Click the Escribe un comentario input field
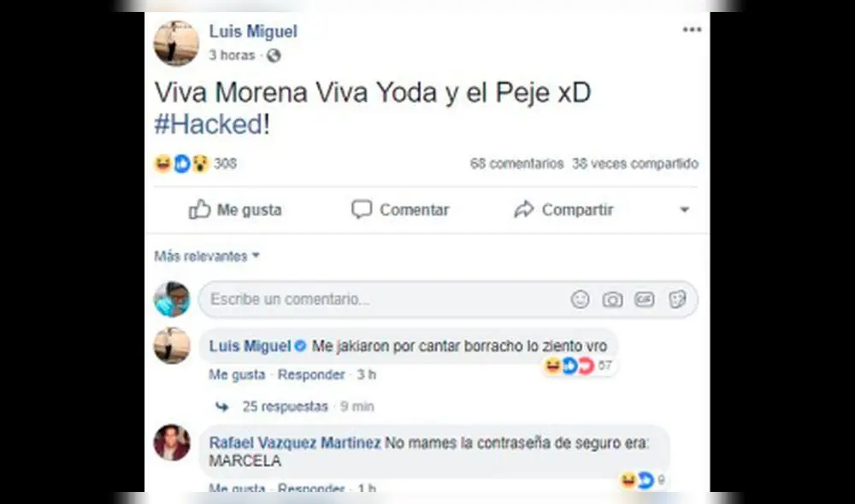This screenshot has height=504, width=855. click(342, 300)
